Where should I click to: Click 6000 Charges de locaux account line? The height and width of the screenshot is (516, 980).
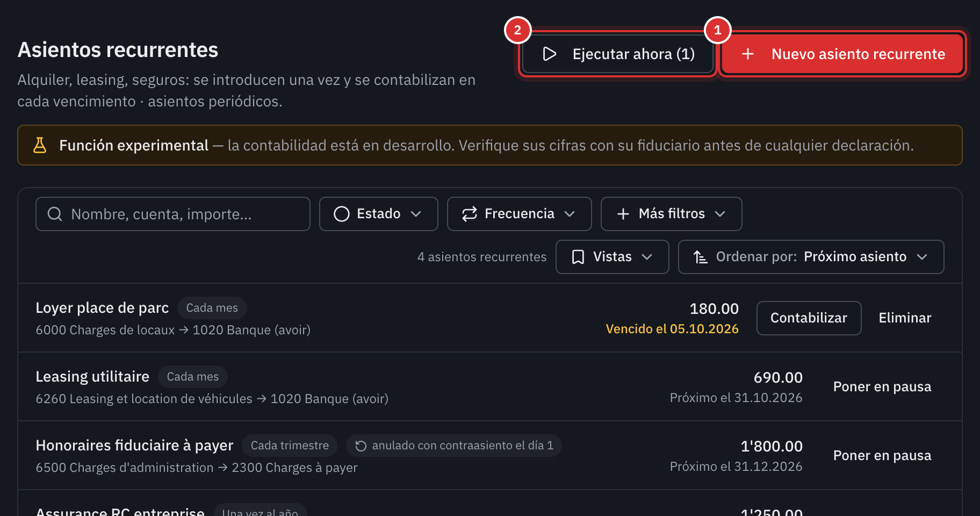(173, 330)
